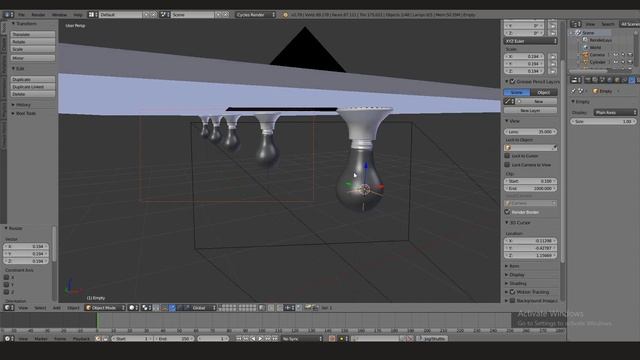Click the OpenGL render image icon
Image resolution: width=640 pixels, height=360 pixels.
tap(308, 308)
